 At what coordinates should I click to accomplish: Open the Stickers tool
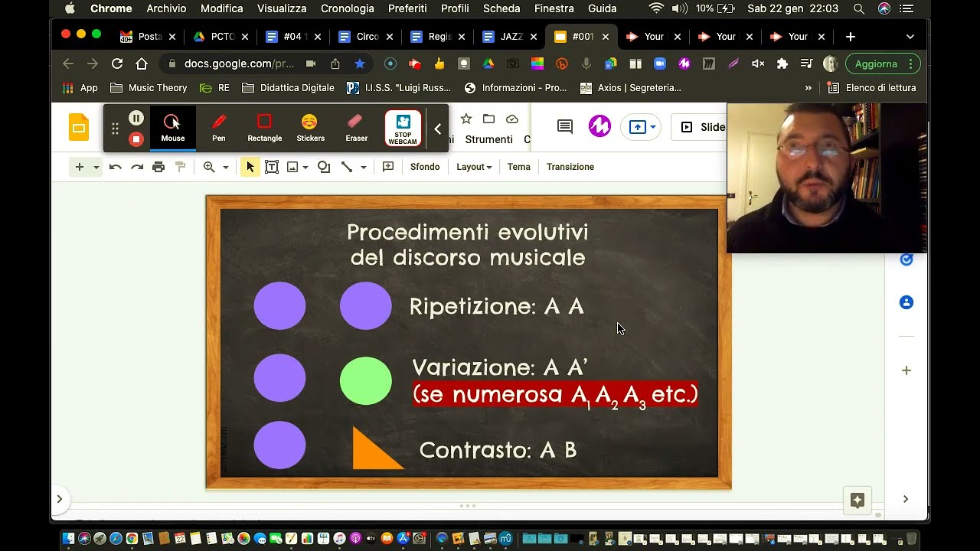point(310,128)
